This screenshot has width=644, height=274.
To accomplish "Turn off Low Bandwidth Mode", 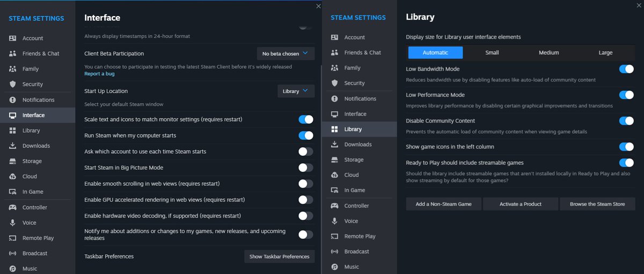I will [x=626, y=69].
